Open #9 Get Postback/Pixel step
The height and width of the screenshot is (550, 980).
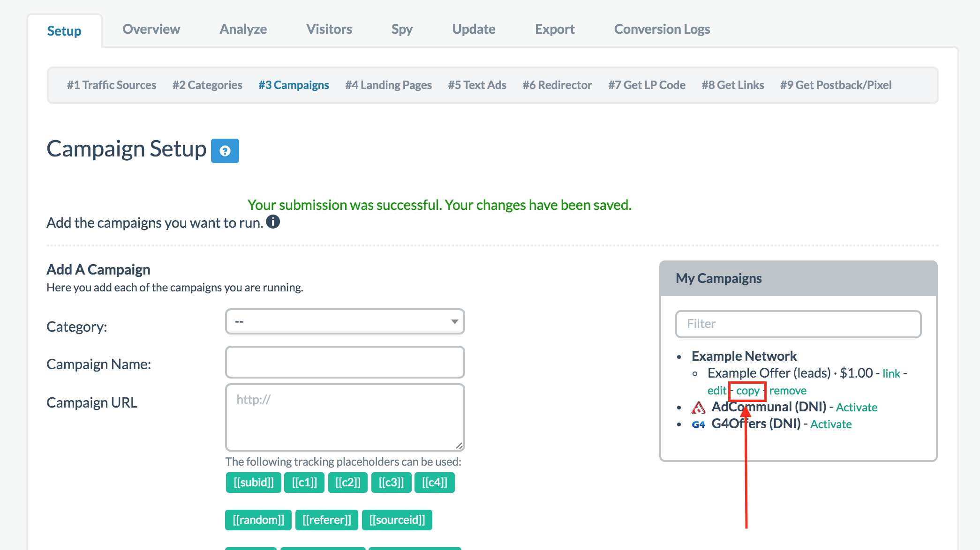(x=836, y=85)
